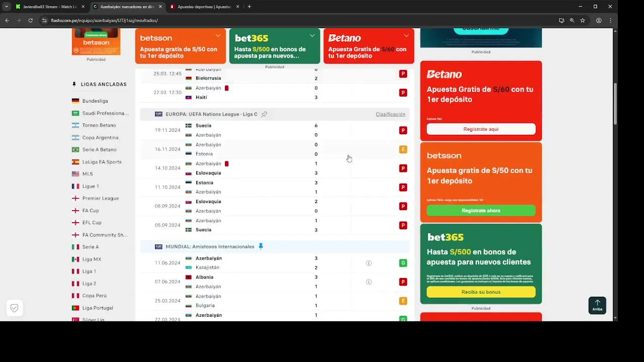
Task: Open the 11.10.2024 Estonia vs Azerbaiyán match
Action: tap(275, 187)
